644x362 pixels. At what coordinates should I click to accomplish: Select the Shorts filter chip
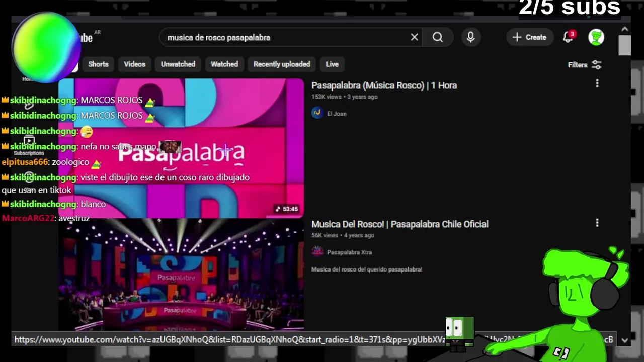tap(98, 64)
